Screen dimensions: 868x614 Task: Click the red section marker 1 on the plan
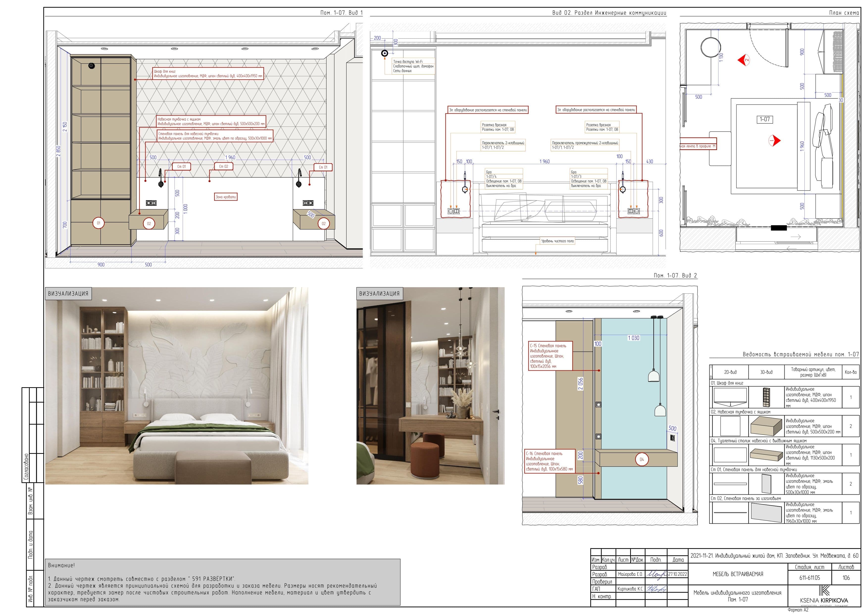pyautogui.click(x=774, y=141)
